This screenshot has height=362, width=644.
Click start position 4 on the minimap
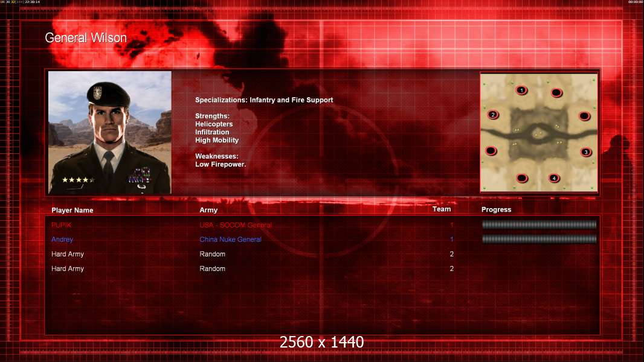(x=554, y=179)
